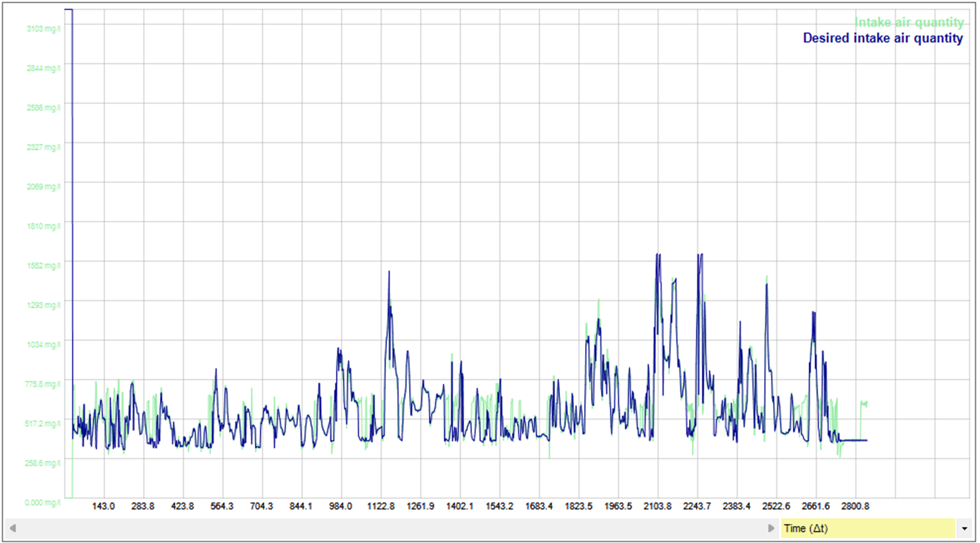980x543 pixels.
Task: Click the 2103.8 time axis value
Action: click(658, 506)
